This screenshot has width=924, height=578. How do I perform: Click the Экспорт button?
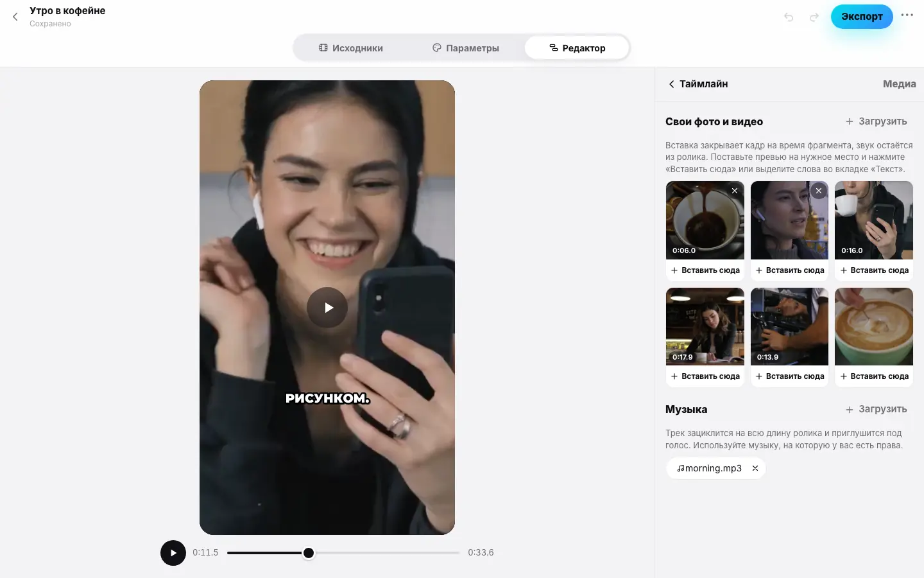point(862,17)
